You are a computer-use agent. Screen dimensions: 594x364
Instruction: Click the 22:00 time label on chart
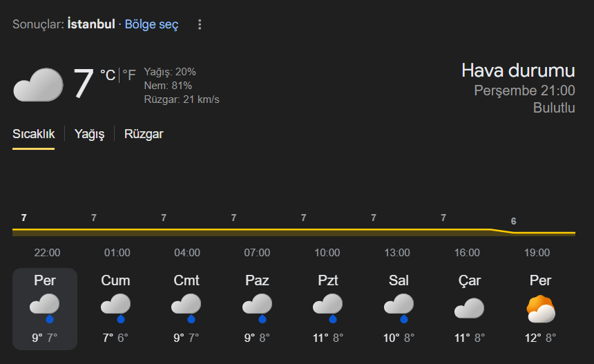coord(47,253)
